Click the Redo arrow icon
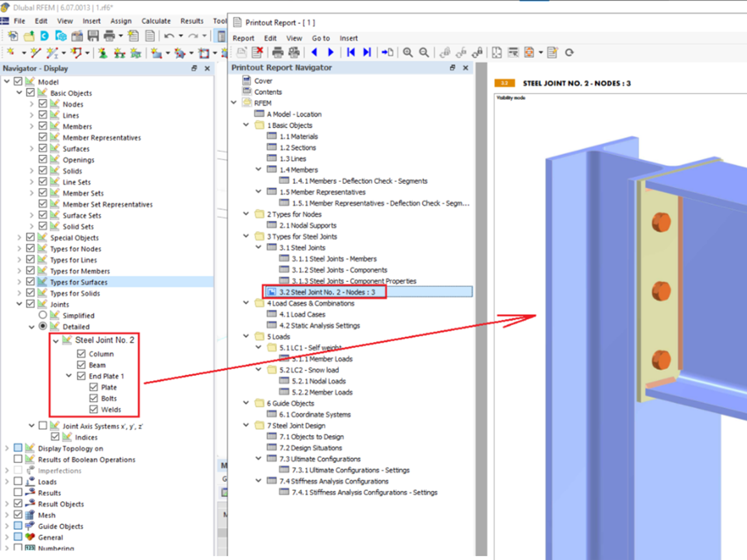The height and width of the screenshot is (560, 747). click(x=193, y=35)
